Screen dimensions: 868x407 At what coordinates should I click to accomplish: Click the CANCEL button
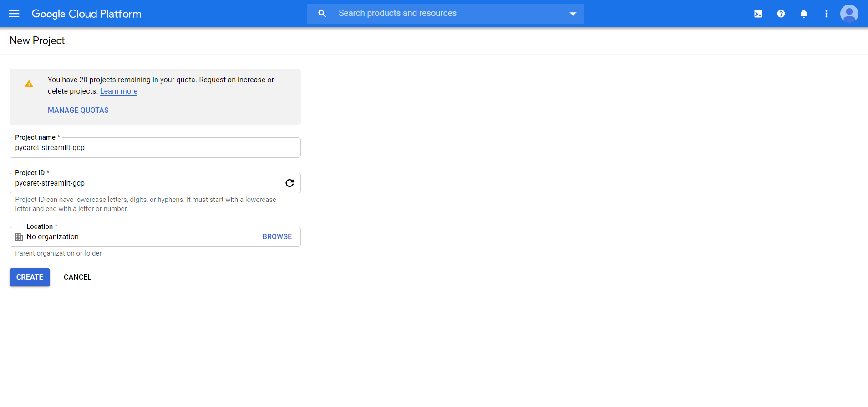78,277
